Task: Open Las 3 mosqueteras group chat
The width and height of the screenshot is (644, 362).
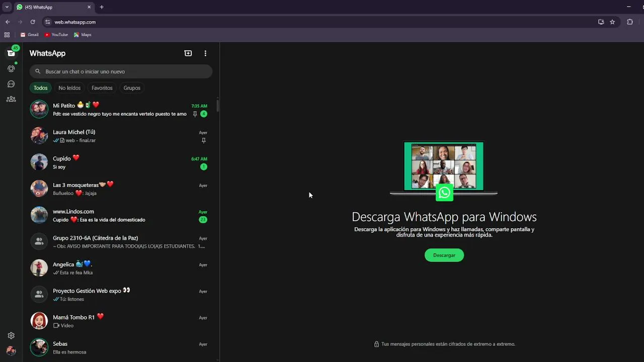Action: click(x=120, y=189)
